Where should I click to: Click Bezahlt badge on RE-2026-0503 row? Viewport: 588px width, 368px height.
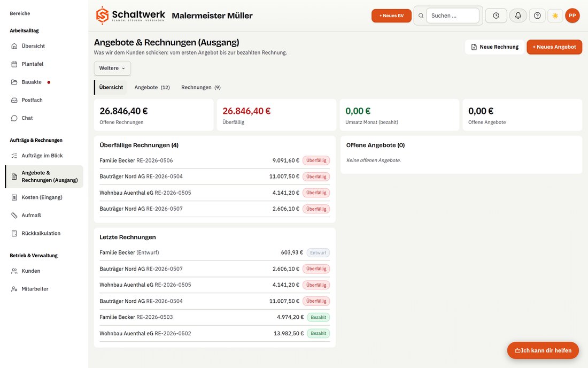click(319, 317)
